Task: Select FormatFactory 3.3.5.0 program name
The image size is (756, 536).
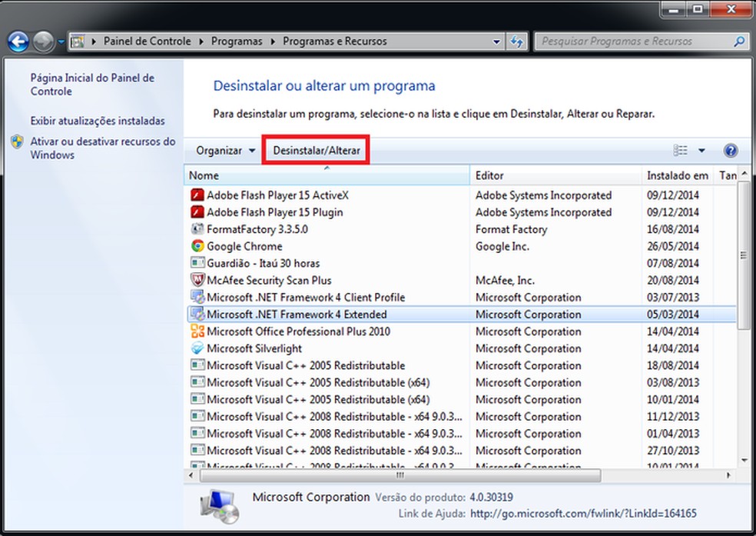Action: click(257, 229)
